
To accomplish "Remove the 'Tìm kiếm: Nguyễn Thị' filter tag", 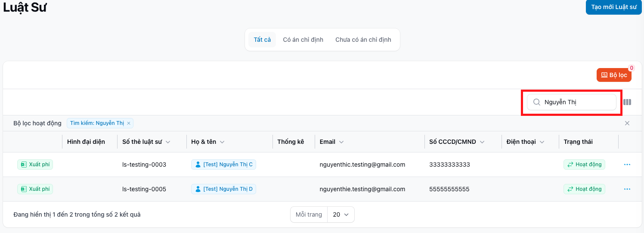I will 129,123.
